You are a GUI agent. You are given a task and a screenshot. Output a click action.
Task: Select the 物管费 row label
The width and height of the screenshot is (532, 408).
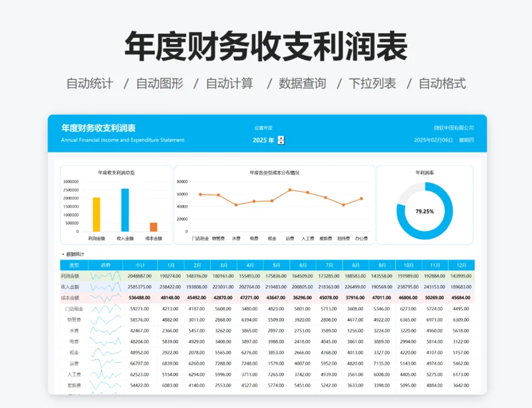[x=74, y=319]
